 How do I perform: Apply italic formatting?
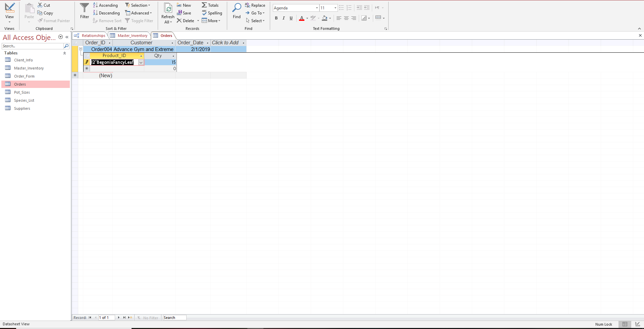(x=284, y=18)
